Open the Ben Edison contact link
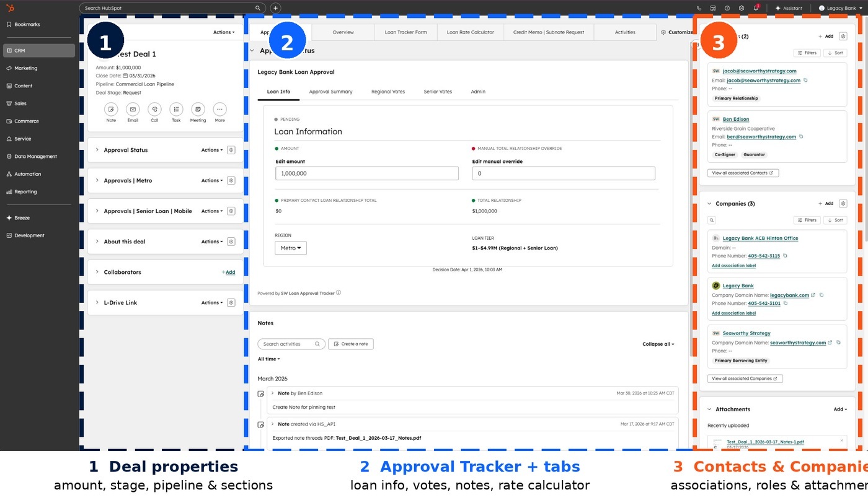Image resolution: width=868 pixels, height=503 pixels. point(736,119)
